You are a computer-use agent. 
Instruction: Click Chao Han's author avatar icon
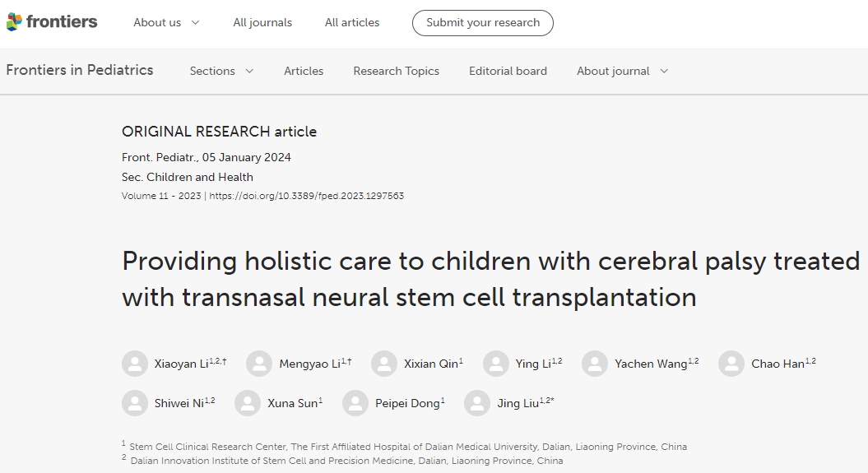(x=731, y=364)
